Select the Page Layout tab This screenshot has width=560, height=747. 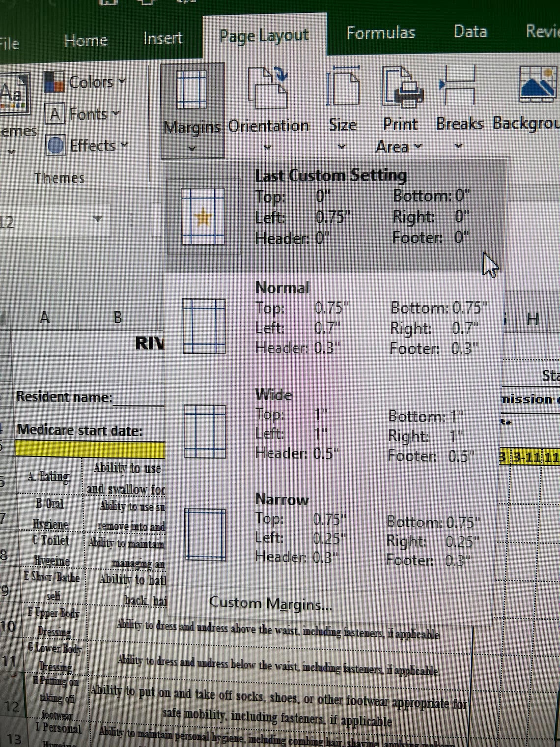click(x=264, y=36)
